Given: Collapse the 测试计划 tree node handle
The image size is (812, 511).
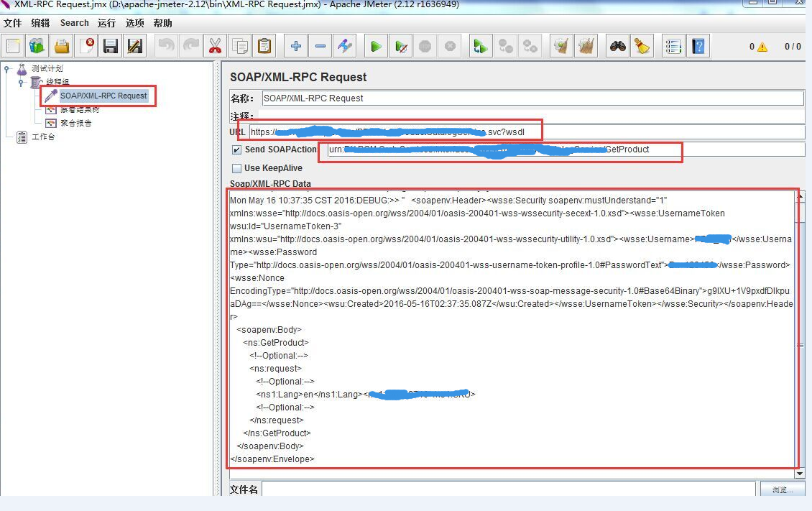Looking at the screenshot, I should [x=6, y=68].
